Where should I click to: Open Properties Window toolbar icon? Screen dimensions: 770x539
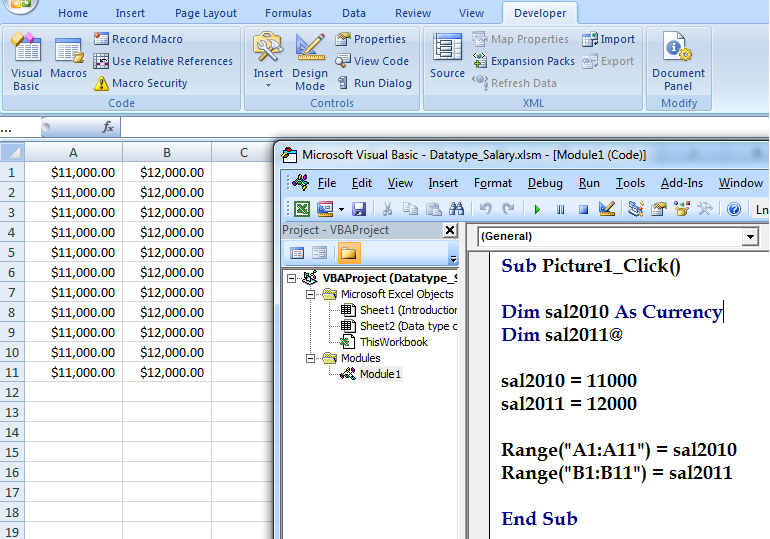point(659,209)
